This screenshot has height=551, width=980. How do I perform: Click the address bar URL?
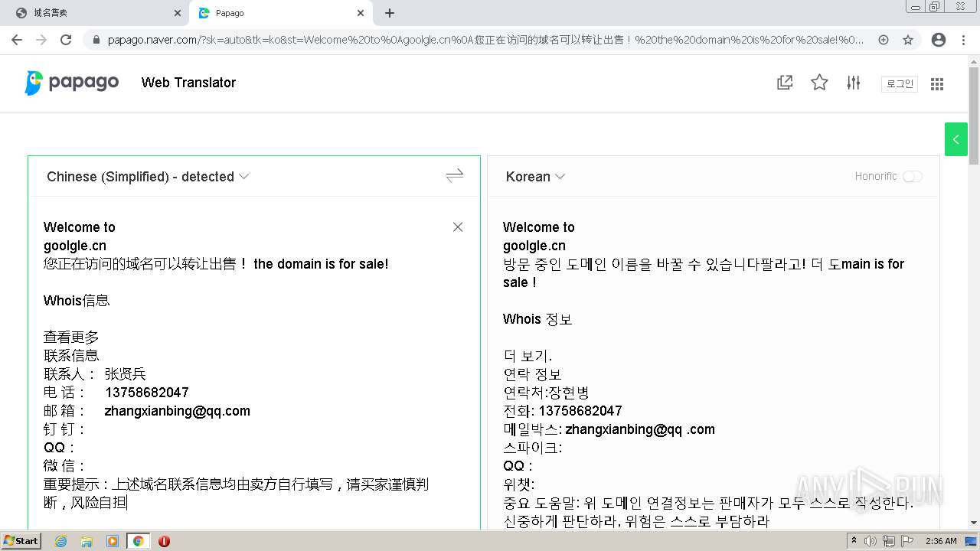pyautogui.click(x=485, y=40)
